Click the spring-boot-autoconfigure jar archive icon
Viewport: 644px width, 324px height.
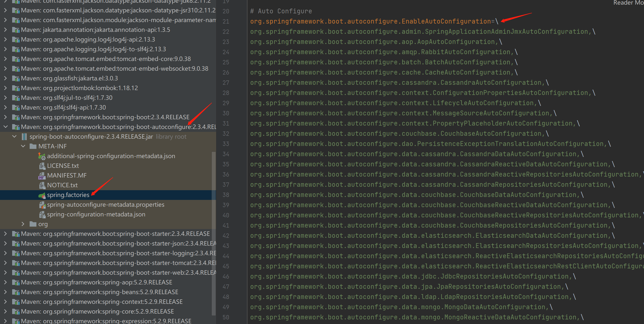click(24, 136)
